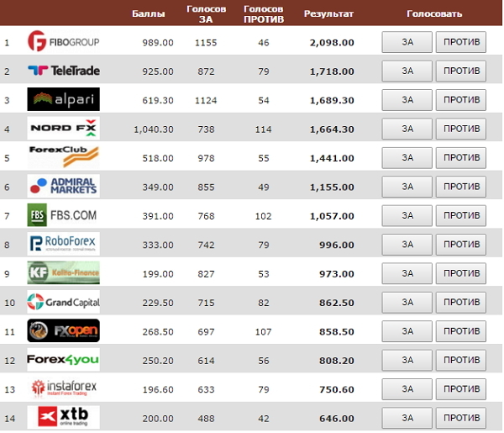Image resolution: width=504 pixels, height=433 pixels.
Task: Click the FIBO Group logo
Action: point(63,41)
